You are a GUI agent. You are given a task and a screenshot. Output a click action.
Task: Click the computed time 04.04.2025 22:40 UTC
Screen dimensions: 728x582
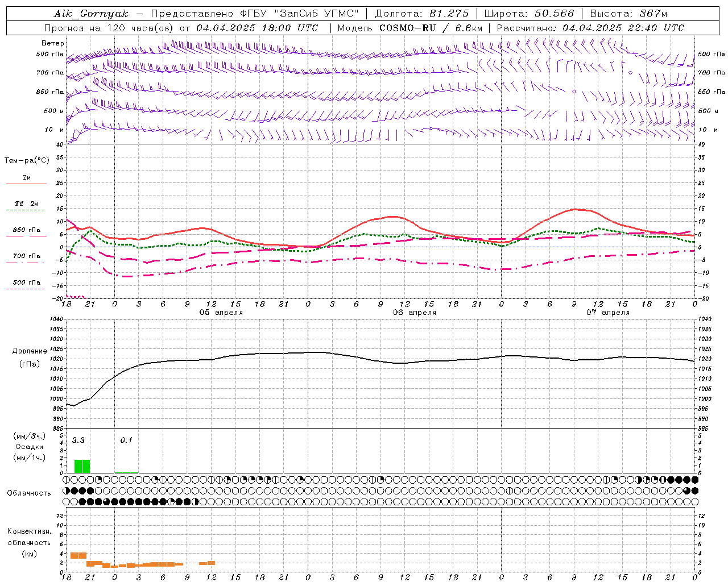(x=623, y=28)
